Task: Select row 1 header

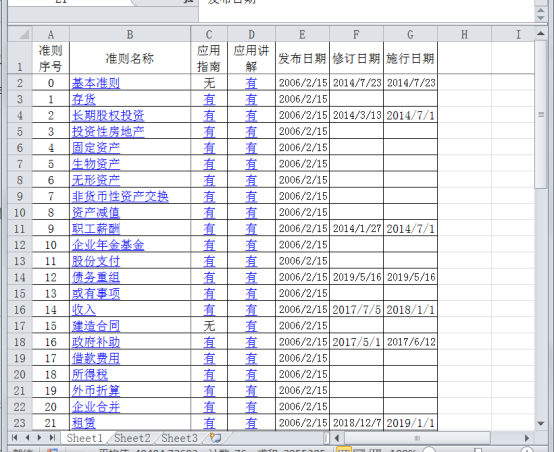Action: click(20, 58)
